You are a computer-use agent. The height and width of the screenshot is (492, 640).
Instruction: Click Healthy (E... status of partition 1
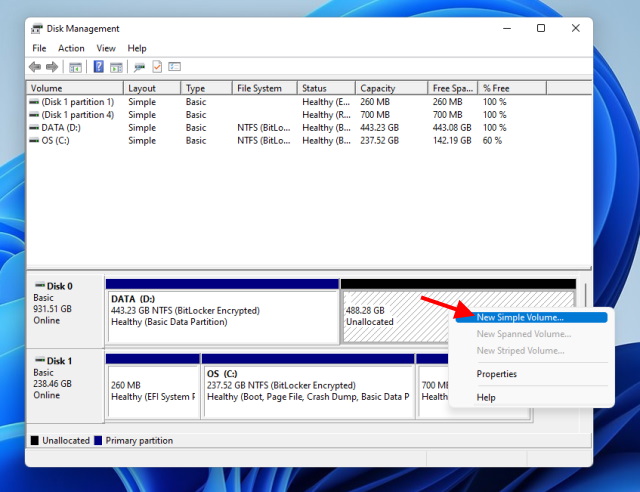click(326, 102)
